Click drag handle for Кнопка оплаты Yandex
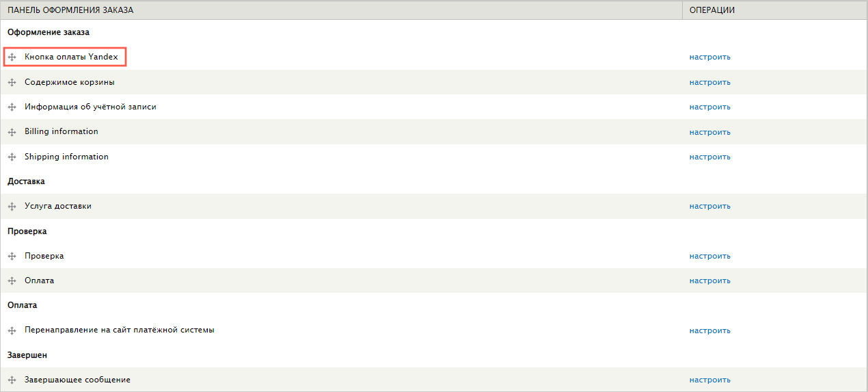Image resolution: width=868 pixels, height=392 pixels. (12, 57)
